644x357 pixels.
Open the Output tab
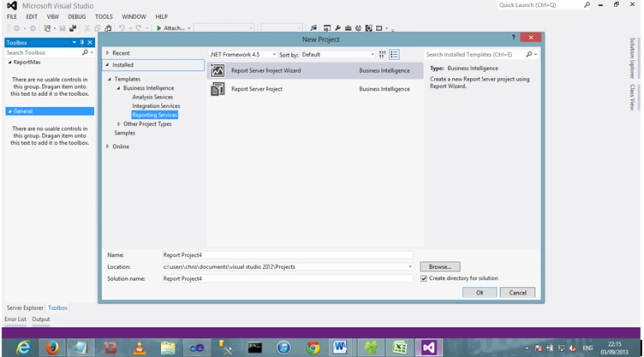[x=41, y=319]
